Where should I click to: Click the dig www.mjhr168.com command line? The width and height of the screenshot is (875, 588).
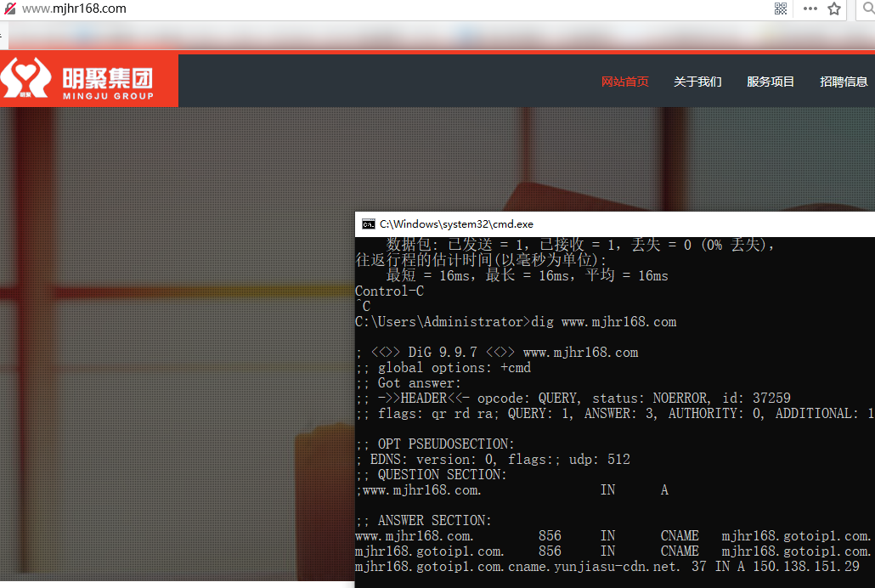click(516, 322)
